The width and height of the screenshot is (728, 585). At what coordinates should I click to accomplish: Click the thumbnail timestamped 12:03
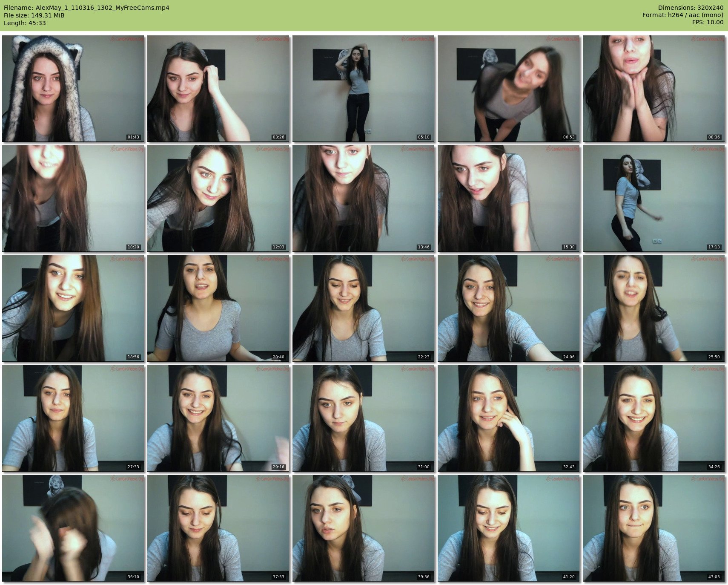(x=218, y=198)
